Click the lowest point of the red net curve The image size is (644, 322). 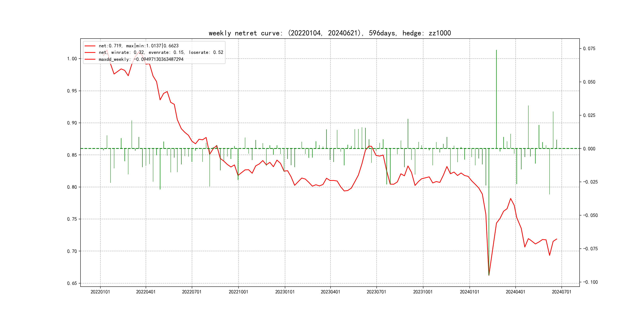[489, 275]
